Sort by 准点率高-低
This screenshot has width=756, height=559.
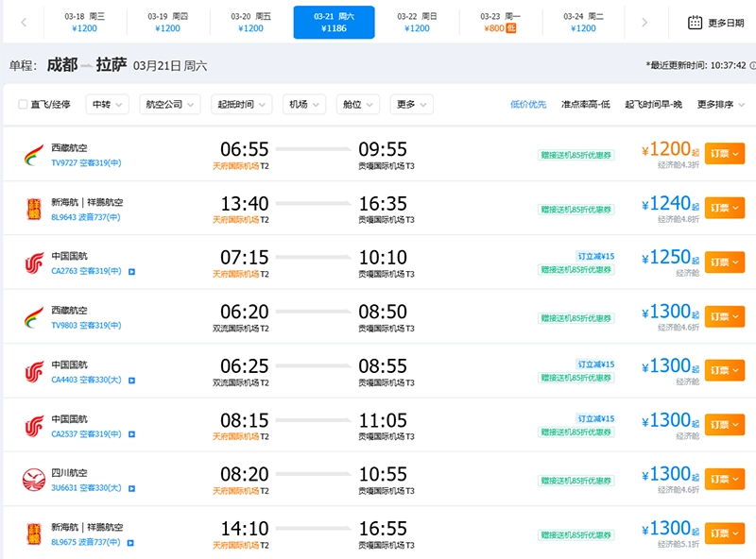585,104
